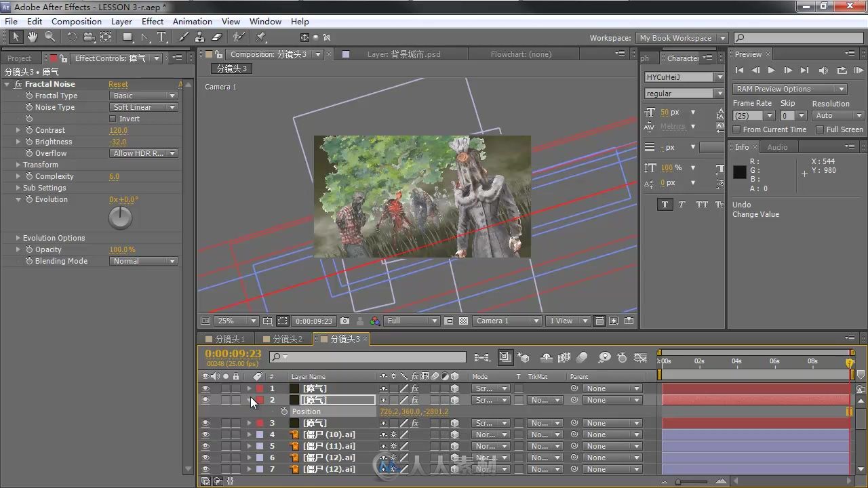Screen dimensions: 868x488
Task: Take a snapshot with camera icon
Action: [345, 321]
